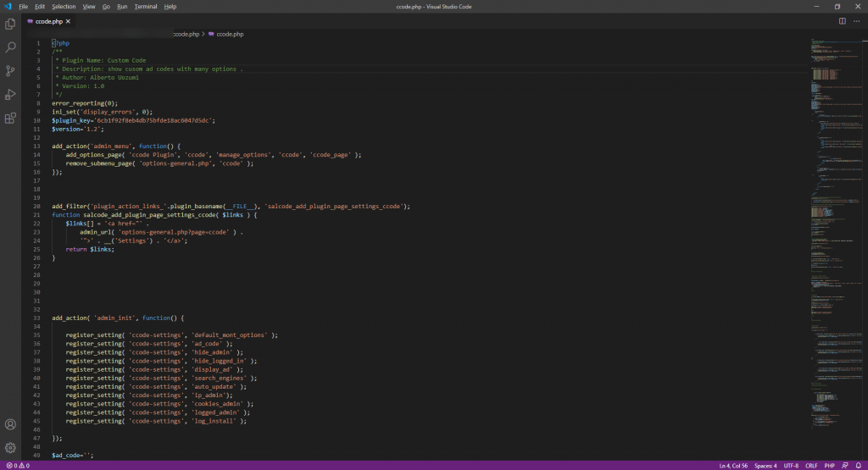
Task: Click the 'Author: Alberto Uozumi' comment line
Action: tap(97, 77)
